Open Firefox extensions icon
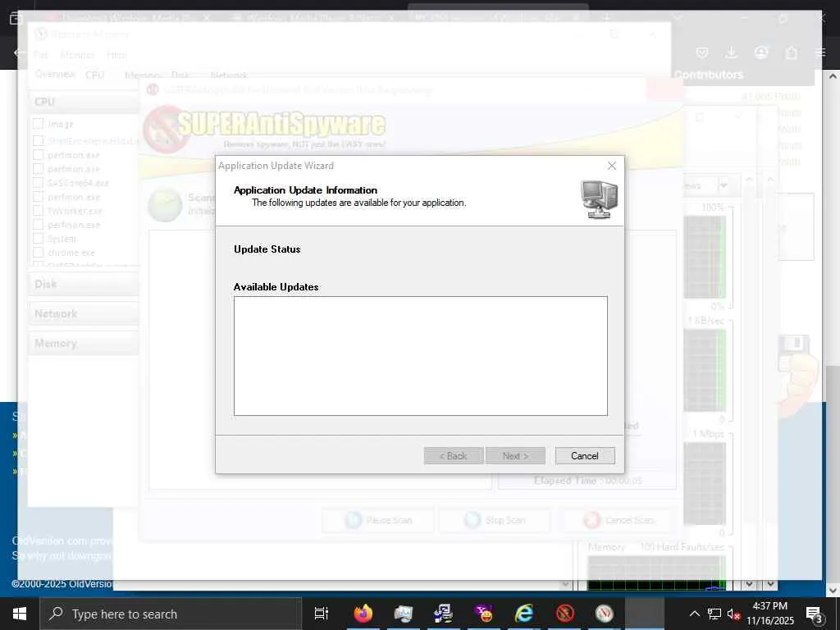This screenshot has height=630, width=840. click(x=792, y=52)
